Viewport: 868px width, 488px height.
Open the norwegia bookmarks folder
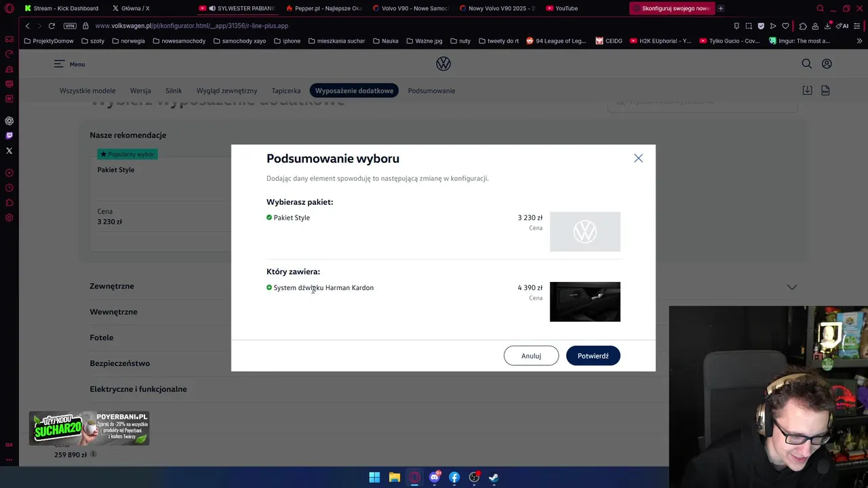tap(128, 41)
